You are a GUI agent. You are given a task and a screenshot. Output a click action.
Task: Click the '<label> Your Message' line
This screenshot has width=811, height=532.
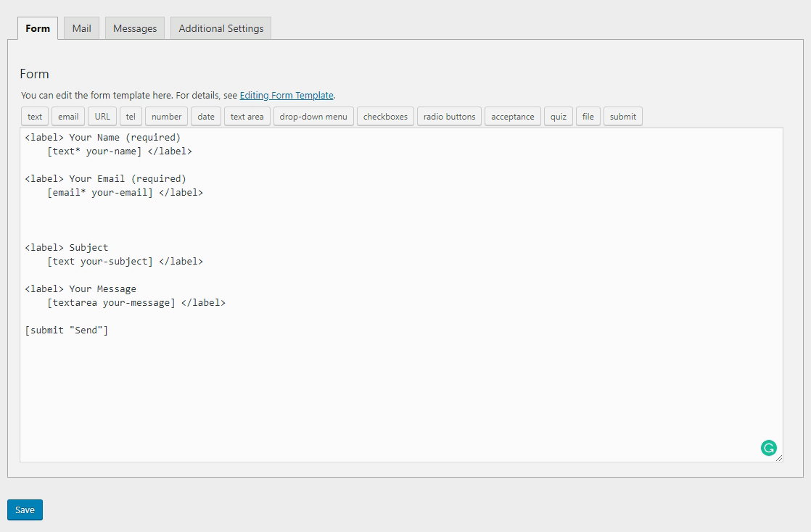(x=81, y=288)
